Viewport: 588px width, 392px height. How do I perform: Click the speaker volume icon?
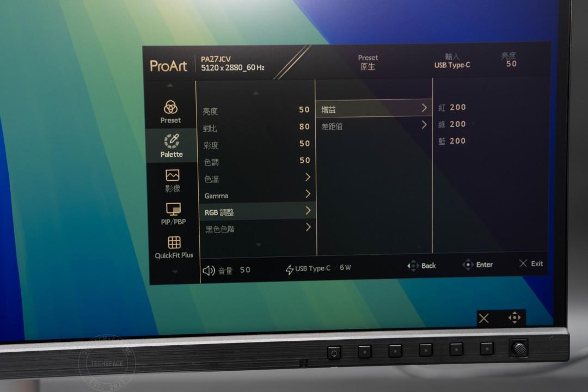coord(209,271)
